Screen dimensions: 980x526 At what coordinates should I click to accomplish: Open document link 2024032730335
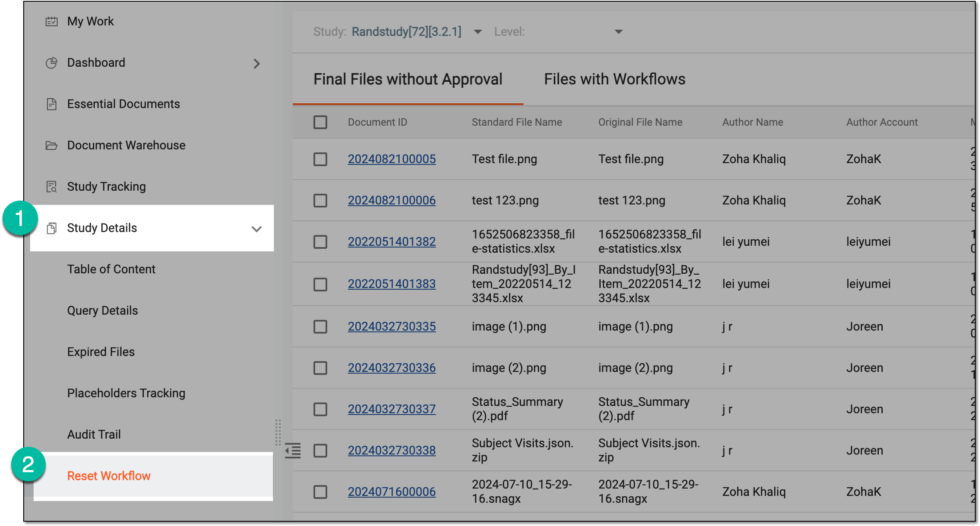pos(392,327)
